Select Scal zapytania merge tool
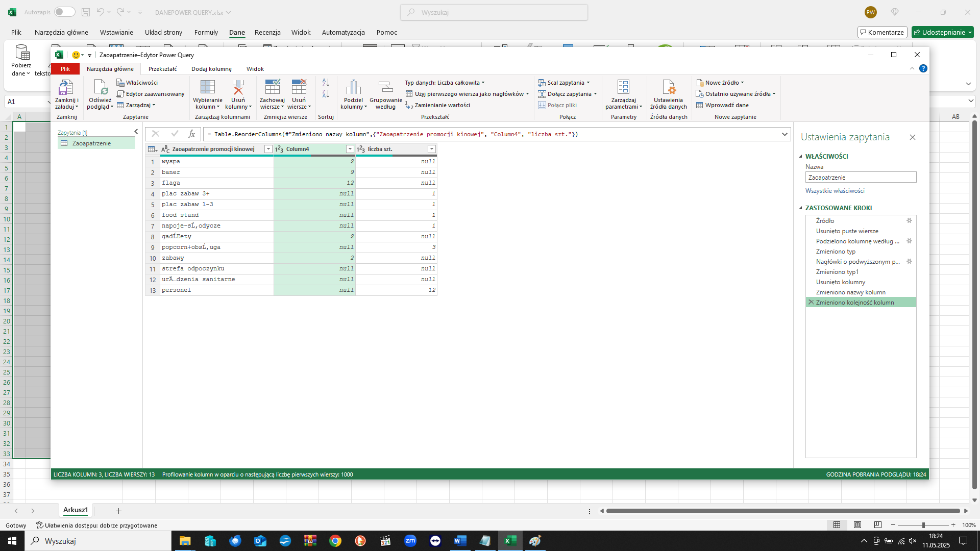This screenshot has width=980, height=551. [563, 82]
